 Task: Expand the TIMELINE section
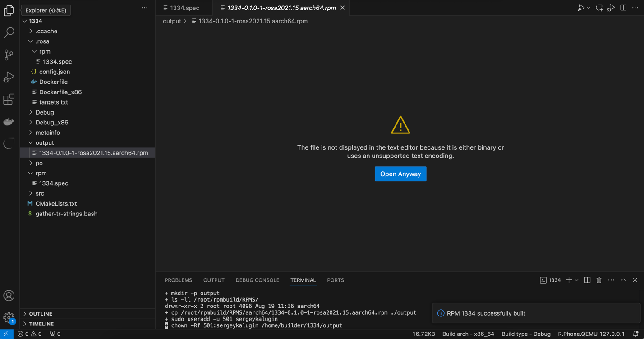[x=41, y=324]
